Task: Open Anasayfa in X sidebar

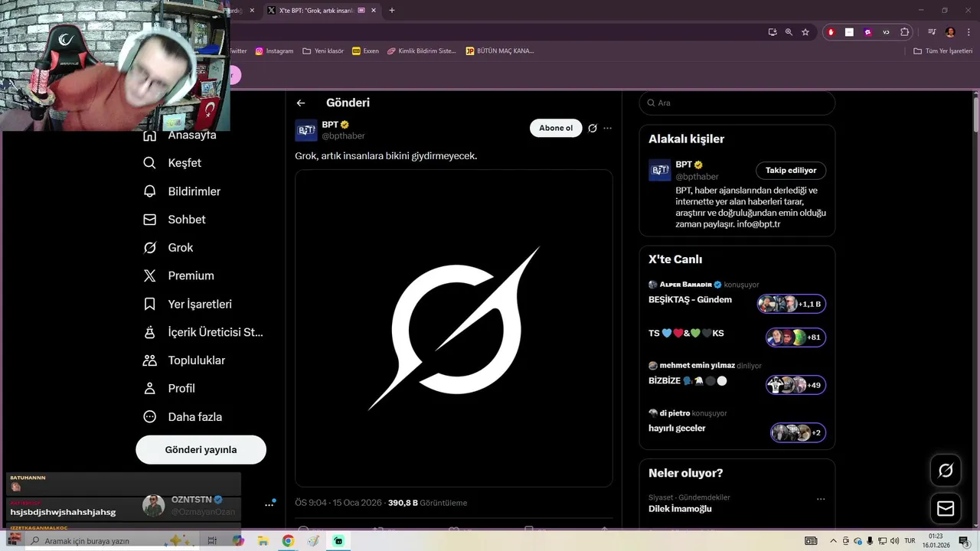Action: point(180,135)
